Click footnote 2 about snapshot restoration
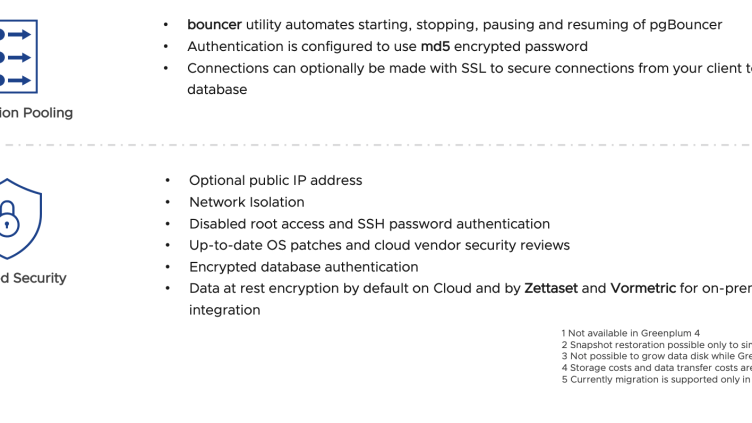The width and height of the screenshot is (752, 423). pyautogui.click(x=656, y=344)
